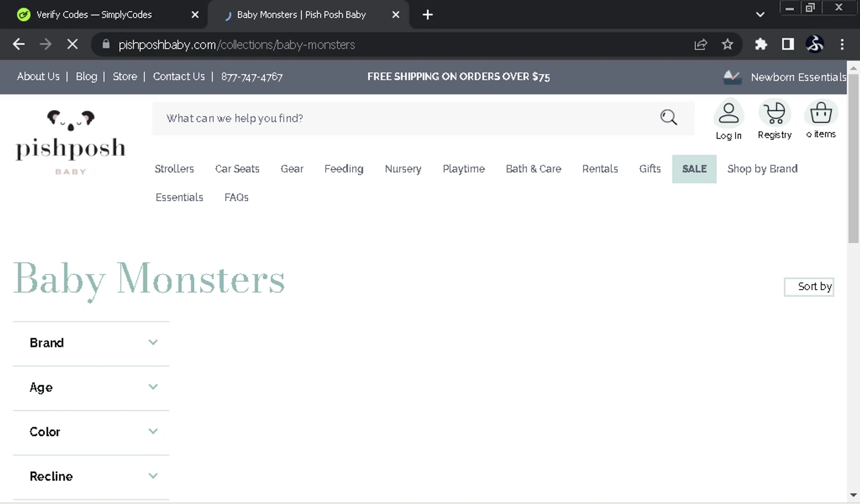Screen dimensions: 860x504
Task: Open the Rentals menu
Action: coord(600,169)
